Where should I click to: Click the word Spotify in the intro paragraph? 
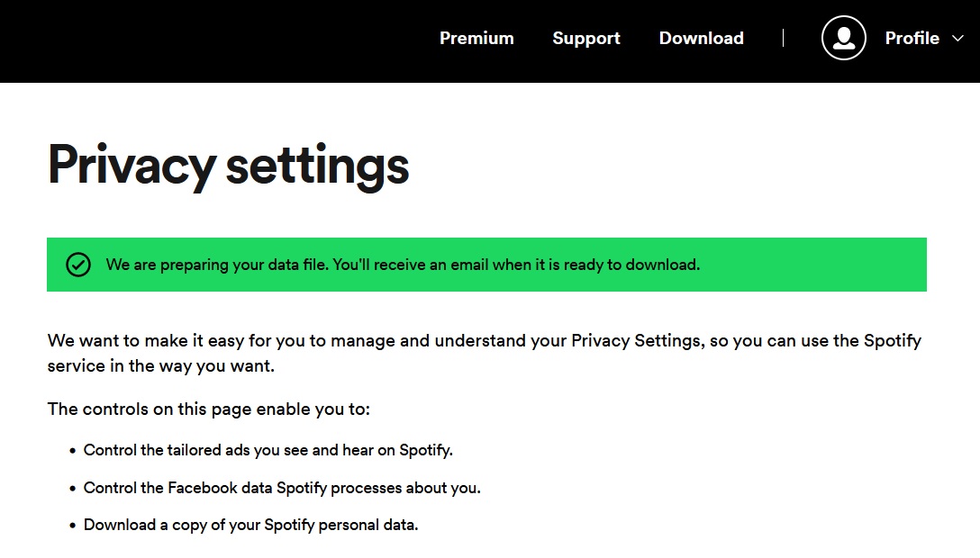[x=892, y=341]
